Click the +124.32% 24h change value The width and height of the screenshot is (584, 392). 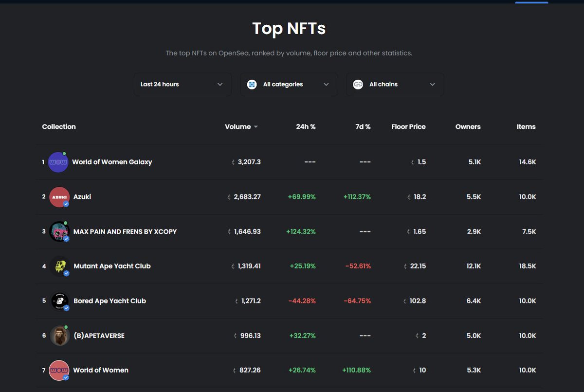pos(301,232)
